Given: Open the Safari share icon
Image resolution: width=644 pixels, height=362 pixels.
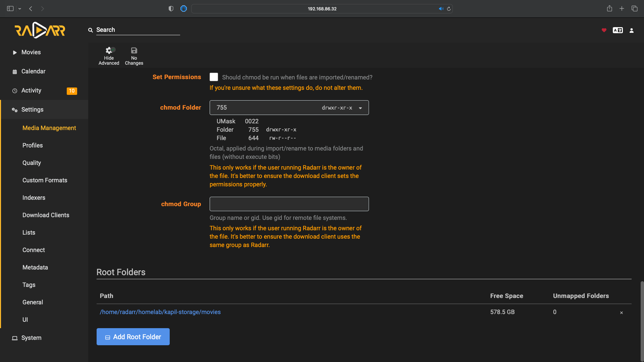Looking at the screenshot, I should 609,8.
